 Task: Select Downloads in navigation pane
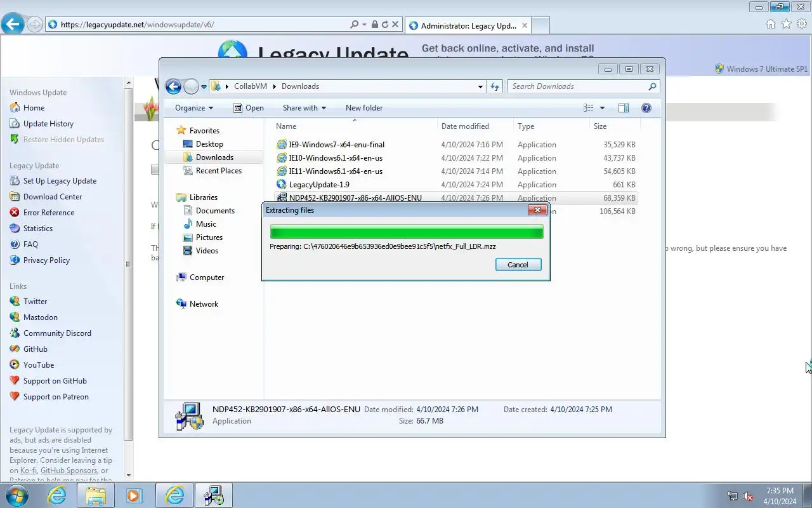point(214,157)
